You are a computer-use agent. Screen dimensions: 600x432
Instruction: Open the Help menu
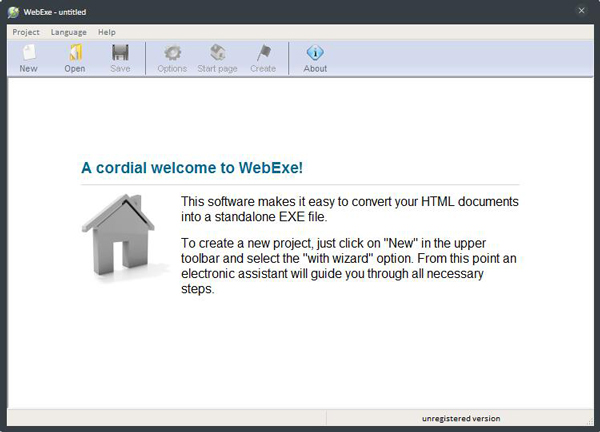point(106,32)
